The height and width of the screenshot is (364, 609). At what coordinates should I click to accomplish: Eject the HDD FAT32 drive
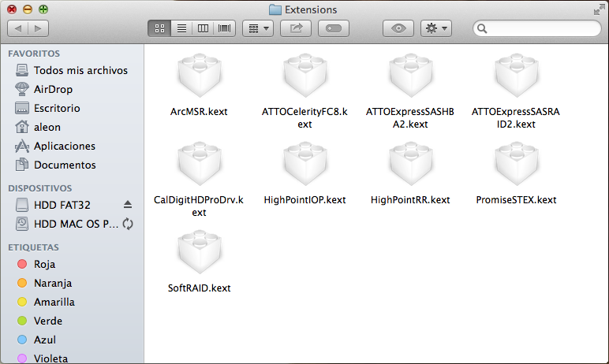[x=128, y=205]
